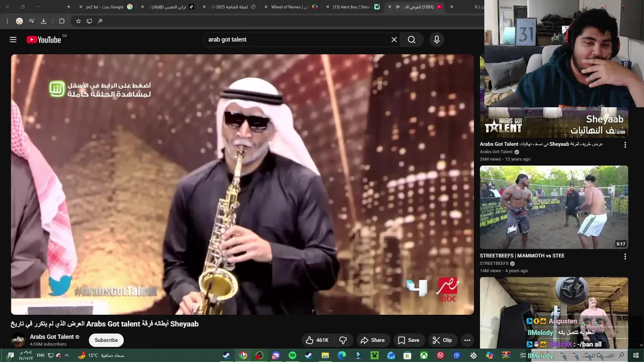This screenshot has width=644, height=362.
Task: Open more actions menu beside Clip
Action: coord(467,340)
